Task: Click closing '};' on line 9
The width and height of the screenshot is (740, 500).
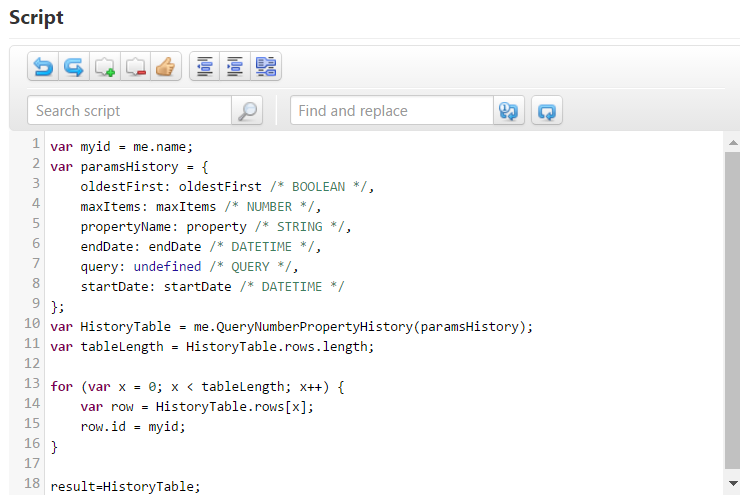Action: click(58, 307)
